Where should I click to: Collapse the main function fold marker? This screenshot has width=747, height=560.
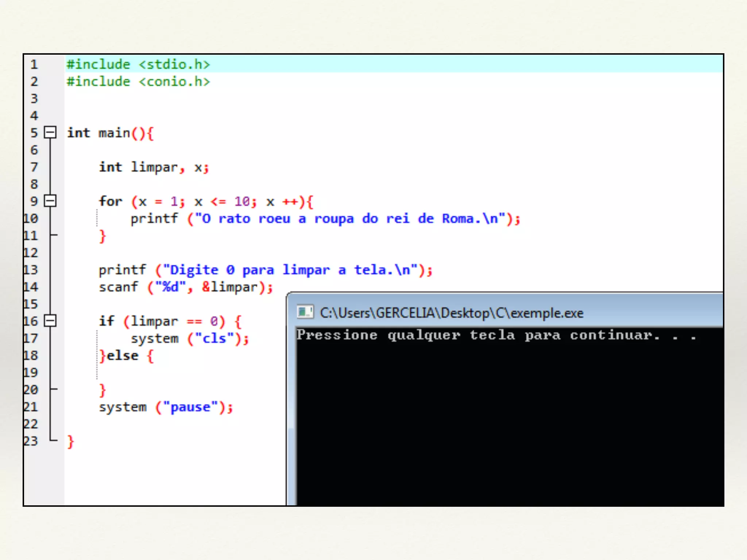[50, 132]
